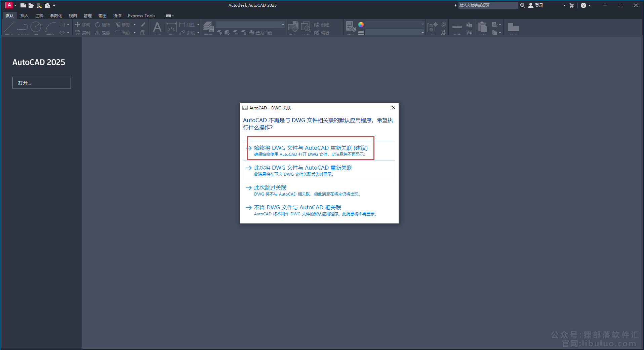Click the Open file folder icon

tap(31, 5)
